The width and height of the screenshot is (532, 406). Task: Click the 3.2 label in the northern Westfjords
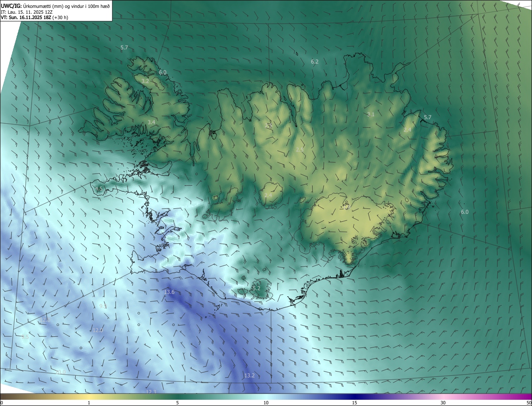click(145, 81)
